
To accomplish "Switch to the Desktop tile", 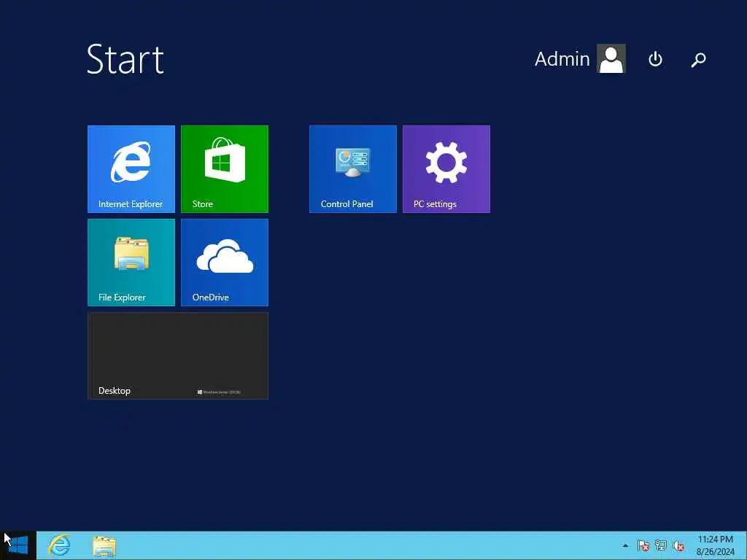I will pyautogui.click(x=178, y=356).
